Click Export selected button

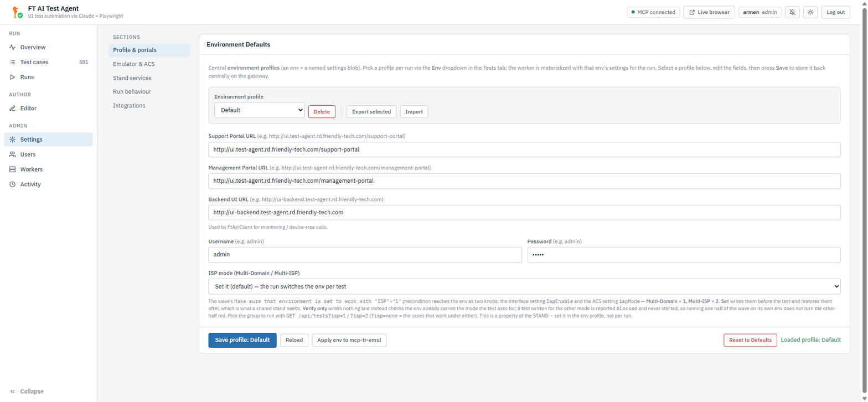[x=371, y=112]
